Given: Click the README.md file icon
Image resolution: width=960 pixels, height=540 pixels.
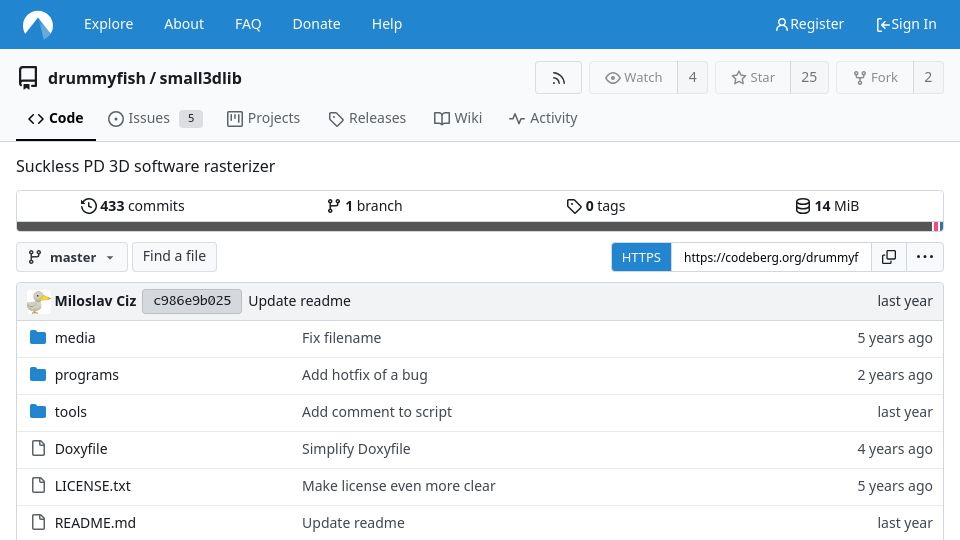Looking at the screenshot, I should click(x=38, y=522).
